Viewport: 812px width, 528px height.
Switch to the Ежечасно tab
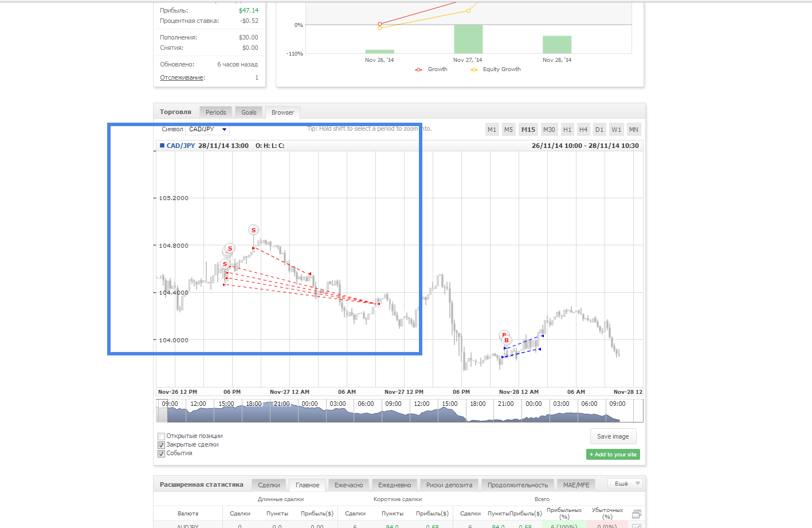coord(348,485)
